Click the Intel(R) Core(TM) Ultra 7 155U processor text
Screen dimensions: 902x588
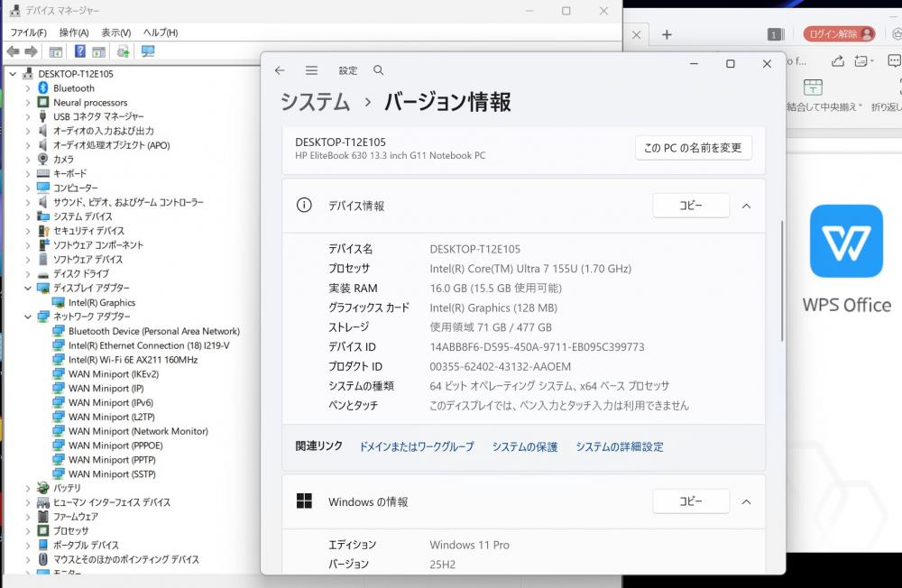pyautogui.click(x=530, y=269)
